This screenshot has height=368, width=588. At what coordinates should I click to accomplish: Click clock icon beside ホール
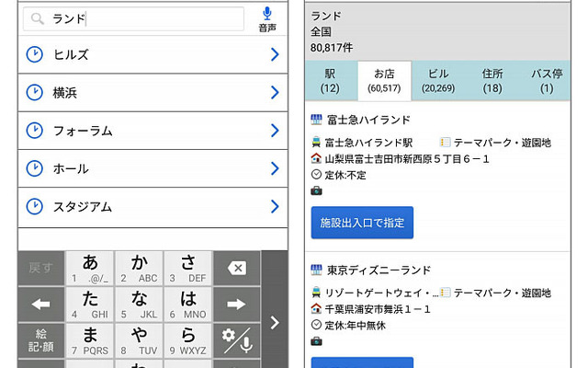(x=35, y=168)
